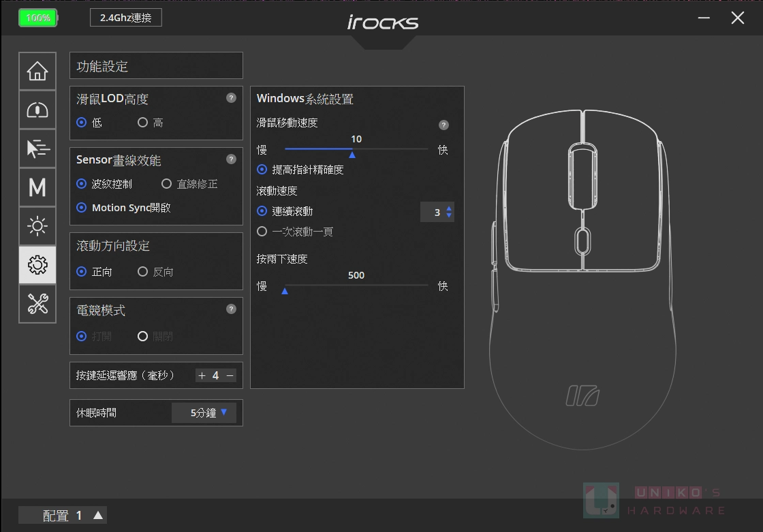Viewport: 763px width, 532px height.
Task: Click the 按鍵延遲響應 value 4
Action: 215,376
